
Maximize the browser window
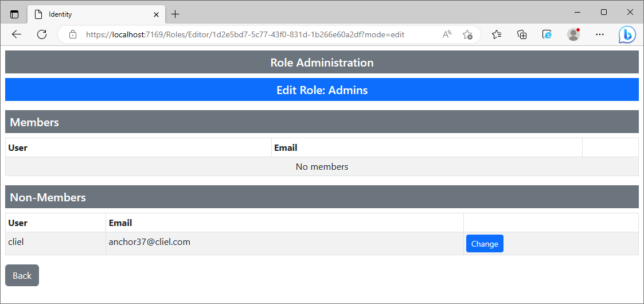click(x=604, y=12)
